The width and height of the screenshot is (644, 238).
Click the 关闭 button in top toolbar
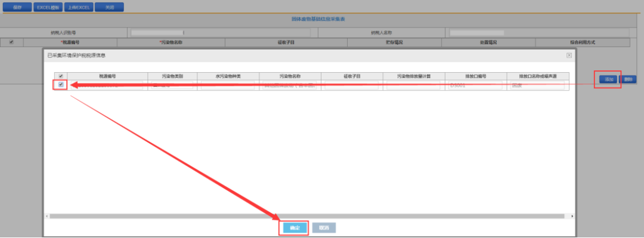tap(109, 7)
